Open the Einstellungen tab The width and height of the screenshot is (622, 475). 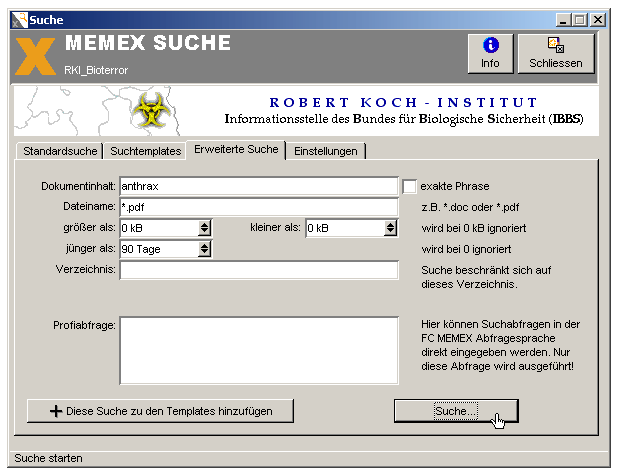click(x=326, y=151)
